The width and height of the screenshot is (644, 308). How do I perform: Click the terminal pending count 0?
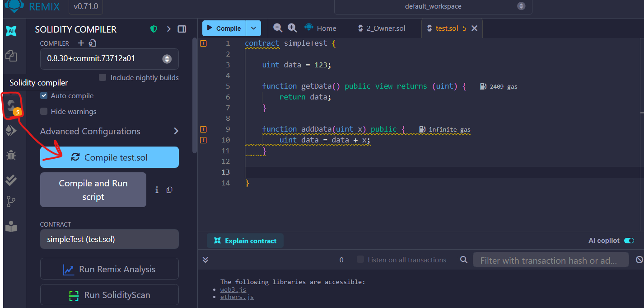coord(341,260)
